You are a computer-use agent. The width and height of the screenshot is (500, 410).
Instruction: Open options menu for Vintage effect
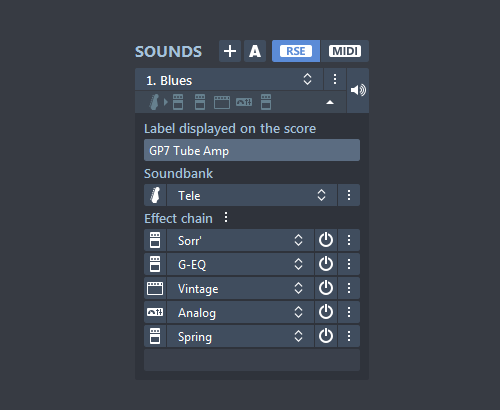click(349, 288)
